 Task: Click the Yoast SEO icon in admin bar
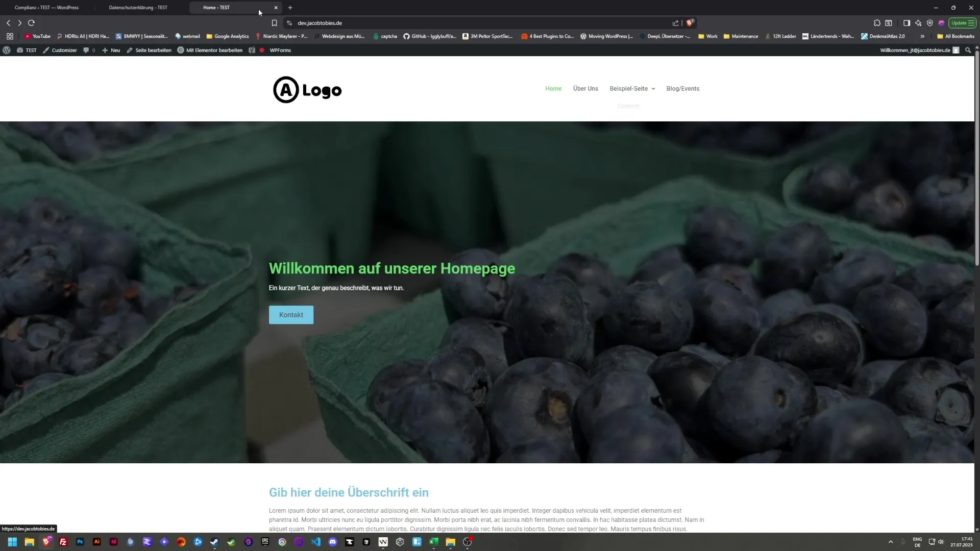[251, 50]
